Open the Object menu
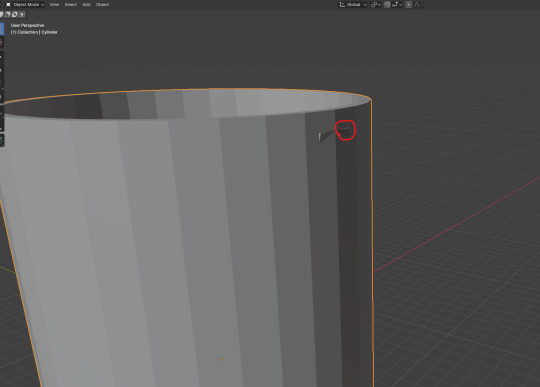Screen dimensions: 540x387 point(102,4)
